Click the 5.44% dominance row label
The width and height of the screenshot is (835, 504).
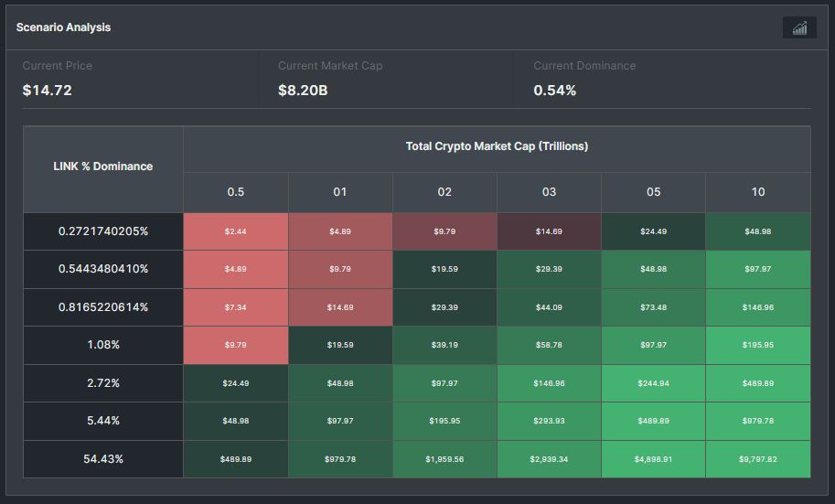103,421
